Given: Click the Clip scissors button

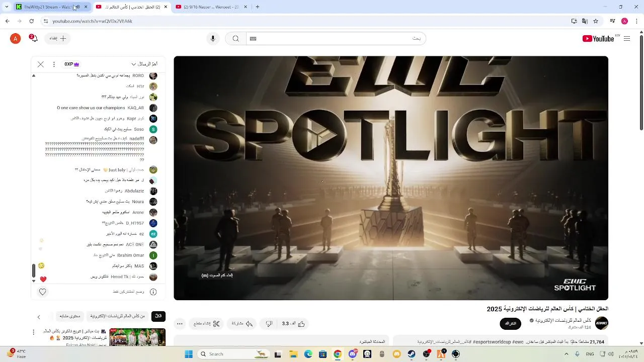Looking at the screenshot, I should (207, 324).
